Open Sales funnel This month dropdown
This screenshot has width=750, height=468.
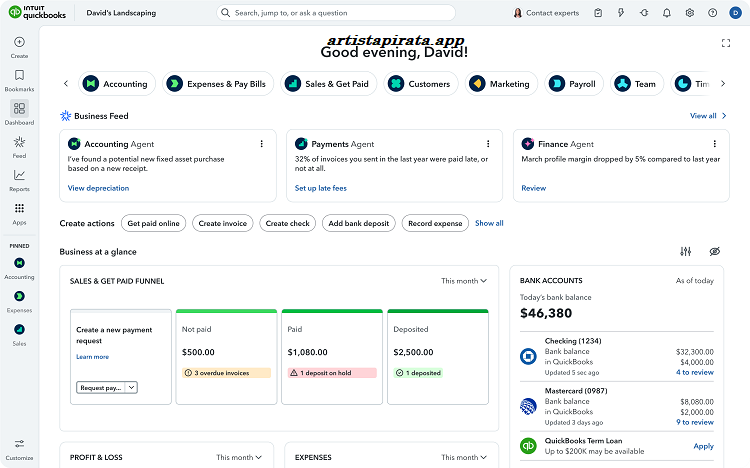464,281
